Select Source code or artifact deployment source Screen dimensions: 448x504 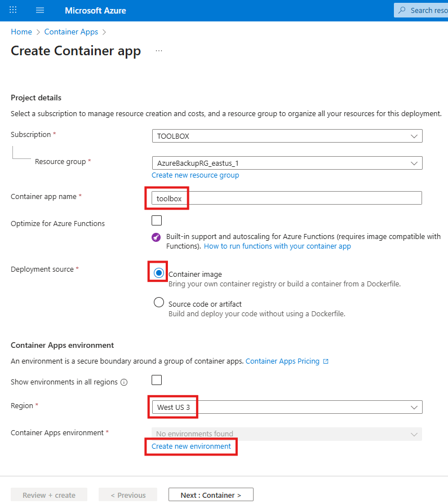(158, 302)
